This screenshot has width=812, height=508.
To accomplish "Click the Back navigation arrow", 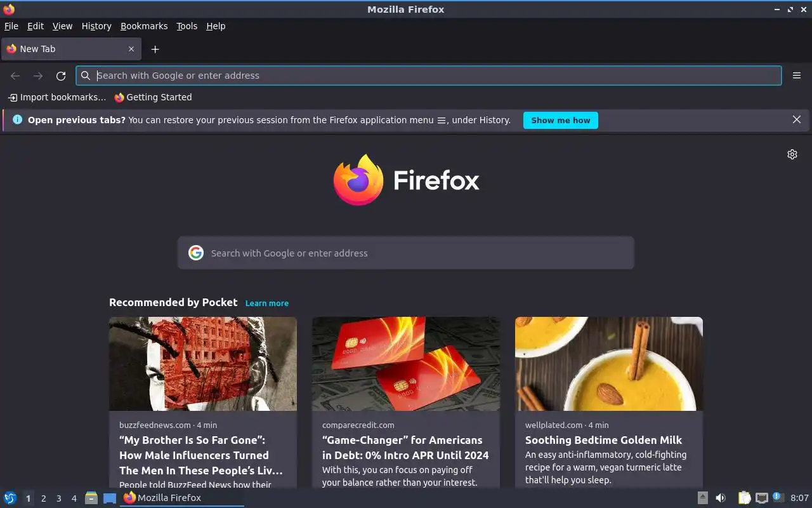I will pyautogui.click(x=15, y=76).
